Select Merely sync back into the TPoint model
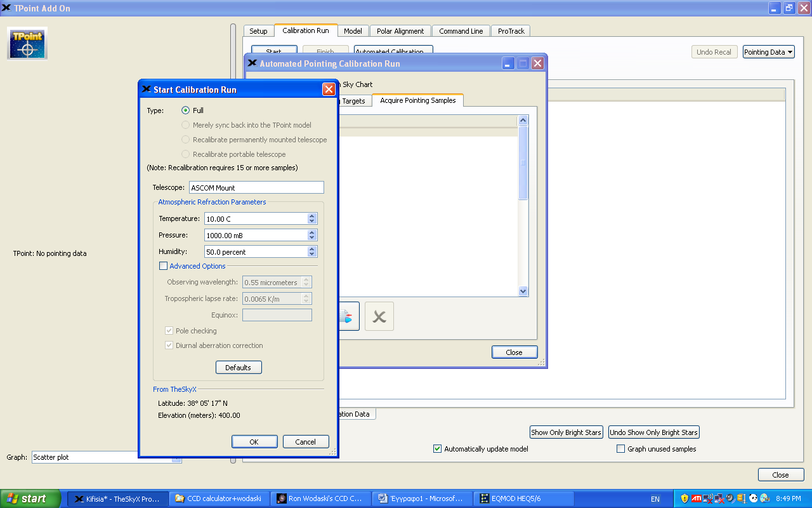The image size is (812, 508). (186, 125)
